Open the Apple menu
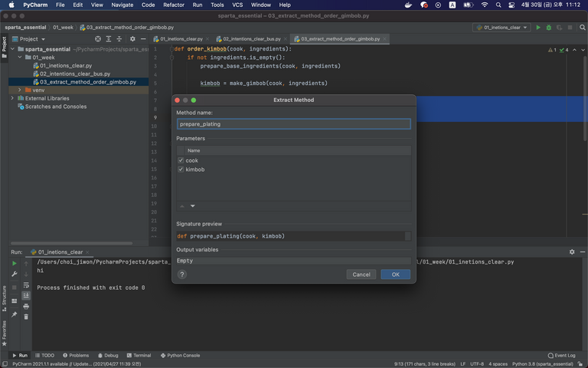Image resolution: width=588 pixels, height=368 pixels. 11,5
